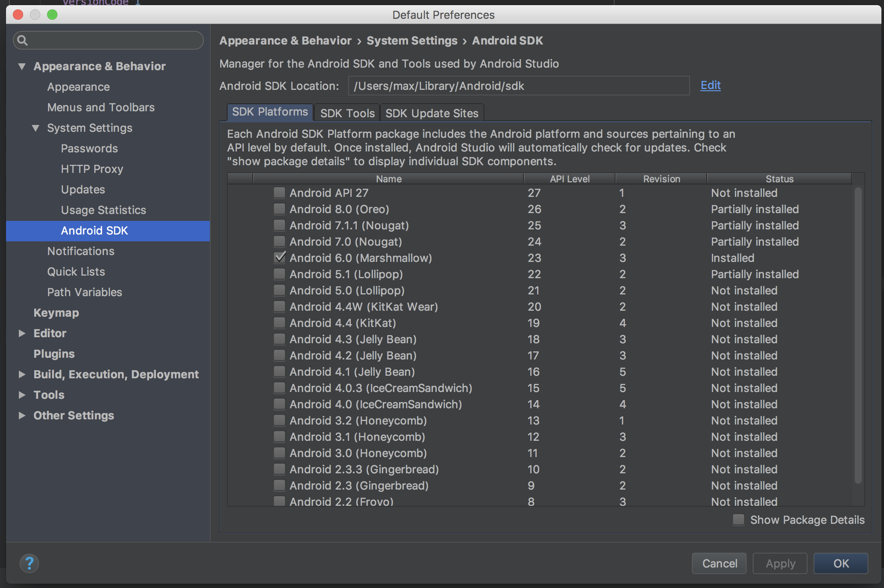Enable Show Package Details checkbox

[x=738, y=520]
